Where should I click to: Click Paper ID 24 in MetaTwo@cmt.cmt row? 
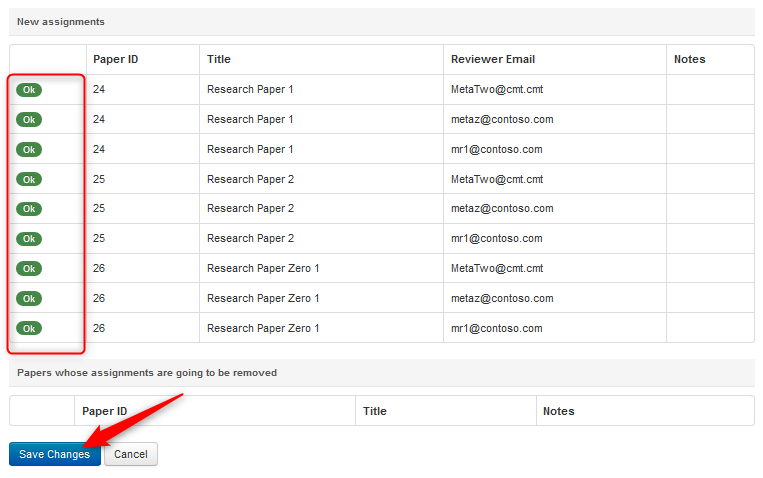(99, 90)
